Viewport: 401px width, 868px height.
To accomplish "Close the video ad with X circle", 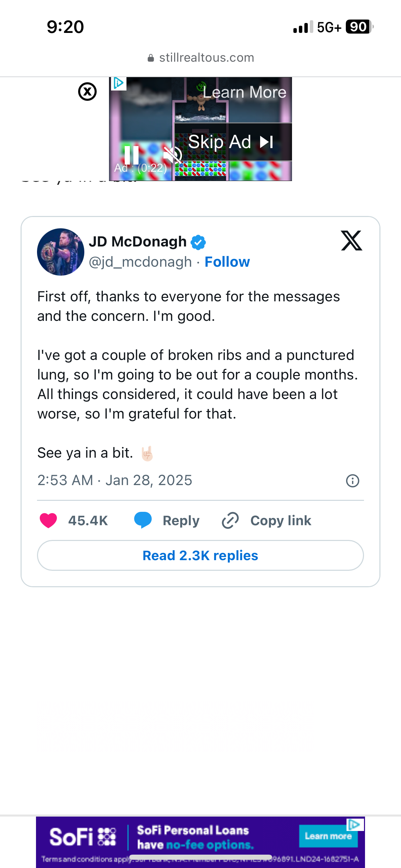I will 87,92.
